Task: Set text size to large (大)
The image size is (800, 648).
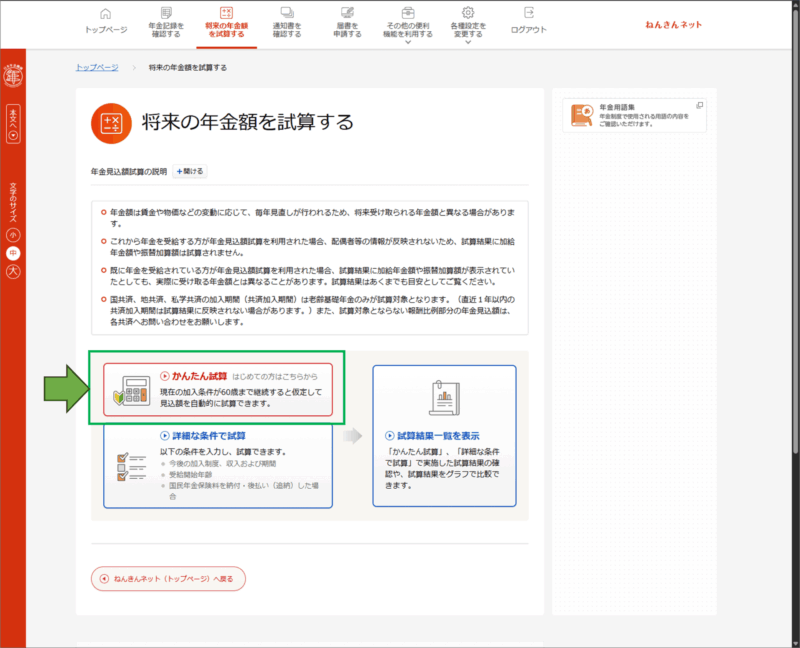Action: point(14,271)
